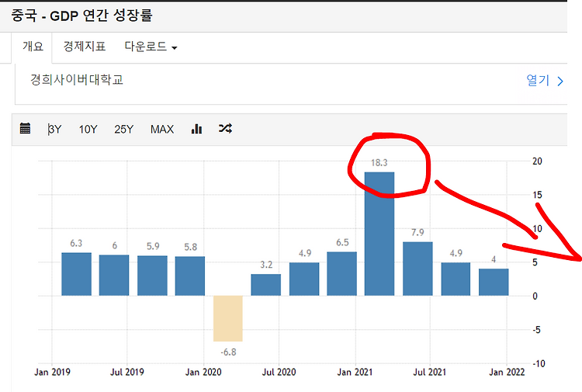Click the Jan 2022 axis label

[x=507, y=372]
